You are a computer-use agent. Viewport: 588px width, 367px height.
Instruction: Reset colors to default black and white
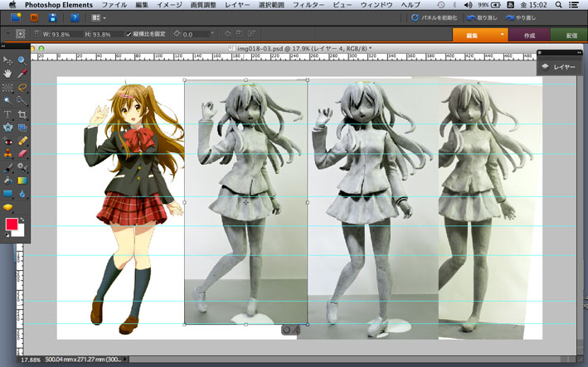(7, 234)
